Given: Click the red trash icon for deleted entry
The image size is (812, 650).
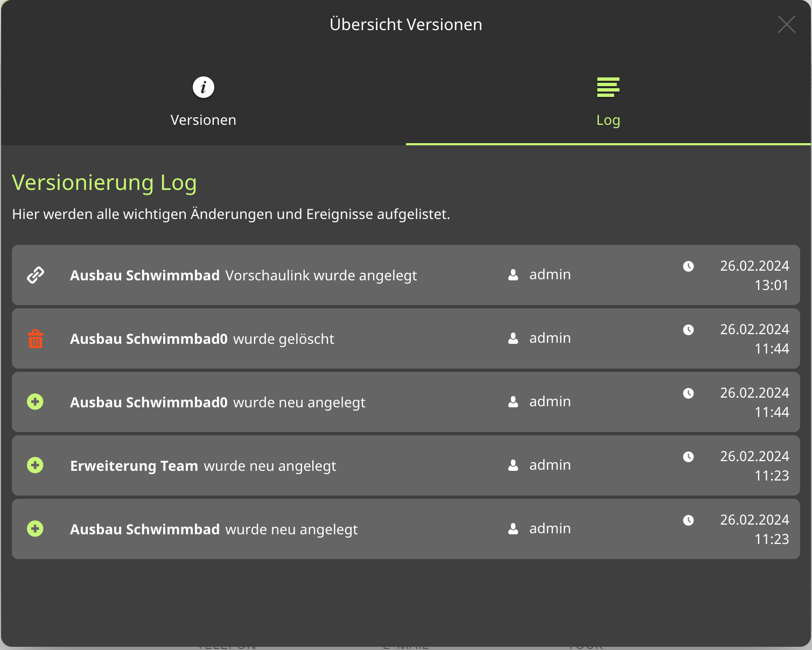Looking at the screenshot, I should [36, 339].
